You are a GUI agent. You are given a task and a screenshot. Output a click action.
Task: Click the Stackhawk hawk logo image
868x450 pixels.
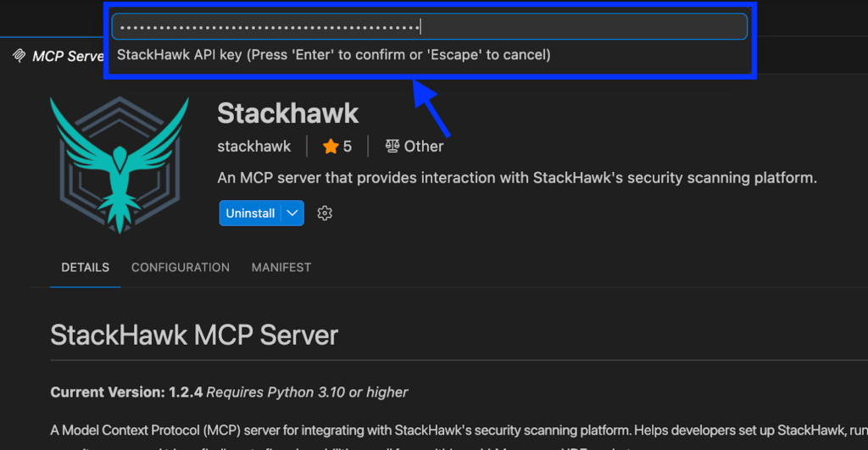pos(120,165)
